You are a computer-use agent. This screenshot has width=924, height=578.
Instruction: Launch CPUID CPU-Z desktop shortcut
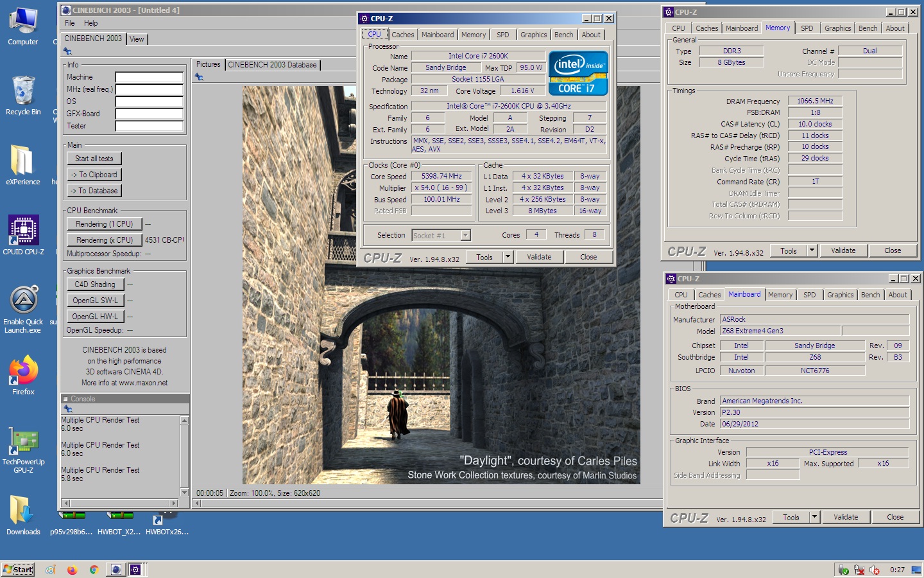click(x=23, y=235)
